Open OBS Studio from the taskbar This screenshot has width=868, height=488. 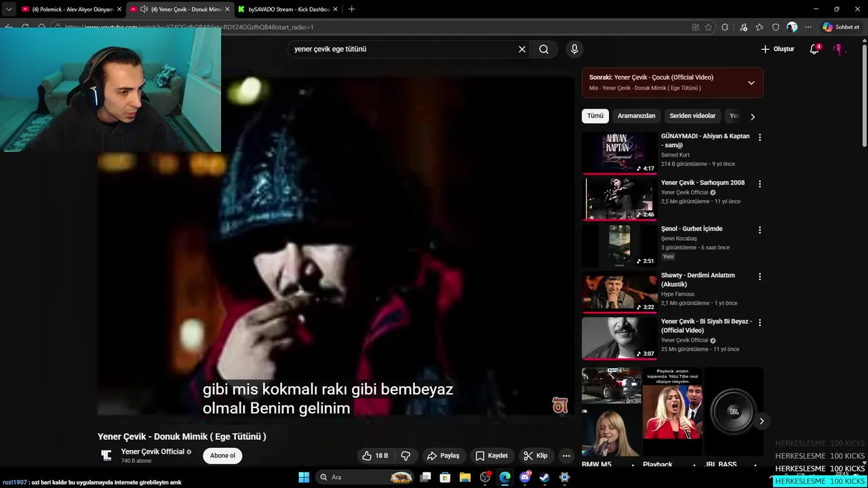click(x=485, y=477)
